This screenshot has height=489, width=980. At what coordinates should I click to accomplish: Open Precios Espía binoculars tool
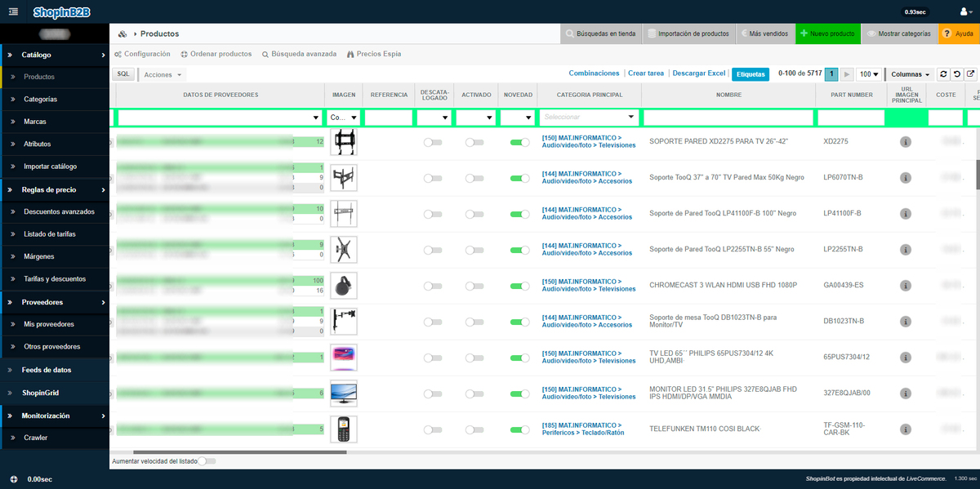click(x=374, y=54)
